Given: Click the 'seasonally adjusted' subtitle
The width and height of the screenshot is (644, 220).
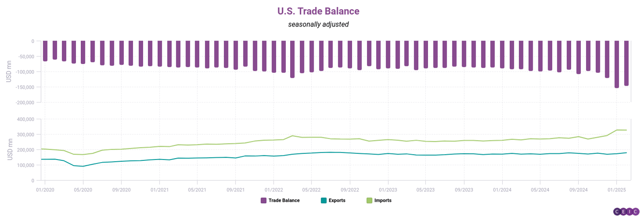Looking at the screenshot, I should pyautogui.click(x=318, y=24).
